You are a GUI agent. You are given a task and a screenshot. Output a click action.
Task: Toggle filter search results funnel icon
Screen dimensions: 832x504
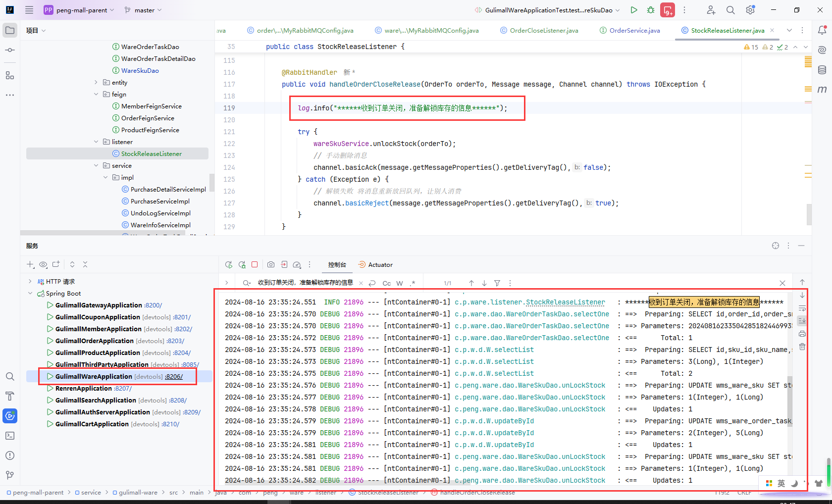click(x=497, y=283)
